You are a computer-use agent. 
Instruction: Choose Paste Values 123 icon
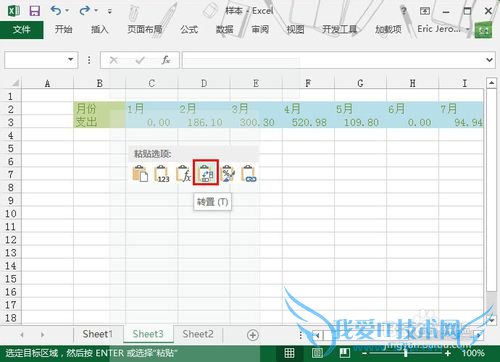point(162,173)
